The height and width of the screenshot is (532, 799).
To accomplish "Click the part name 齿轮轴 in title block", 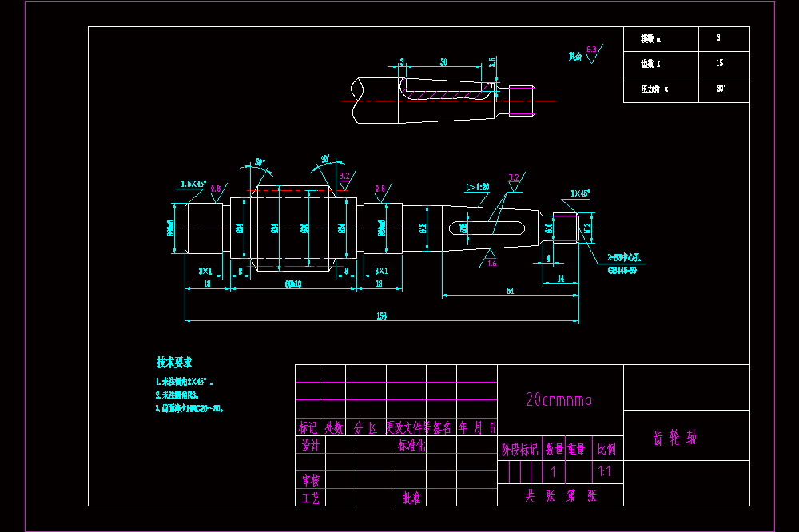I will coord(675,437).
